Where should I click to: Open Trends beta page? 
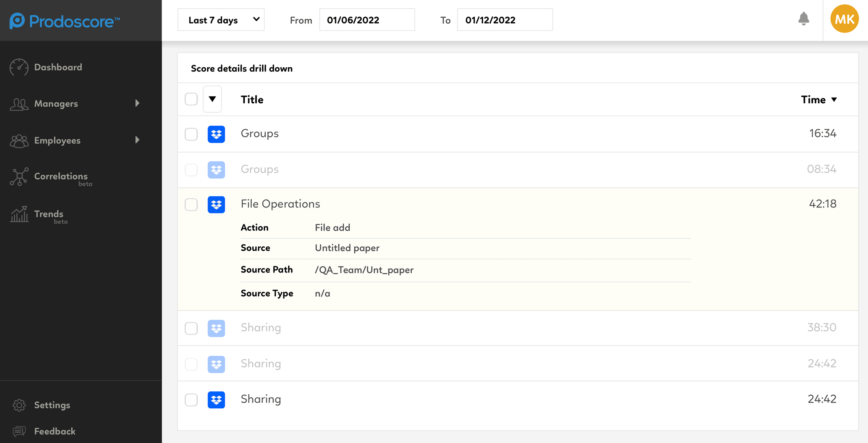[49, 214]
